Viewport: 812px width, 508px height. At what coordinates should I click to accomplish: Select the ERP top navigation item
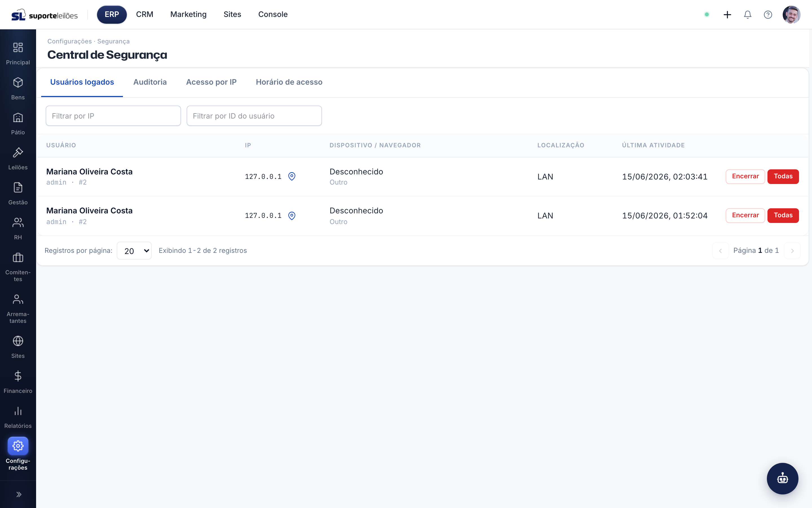coord(112,14)
